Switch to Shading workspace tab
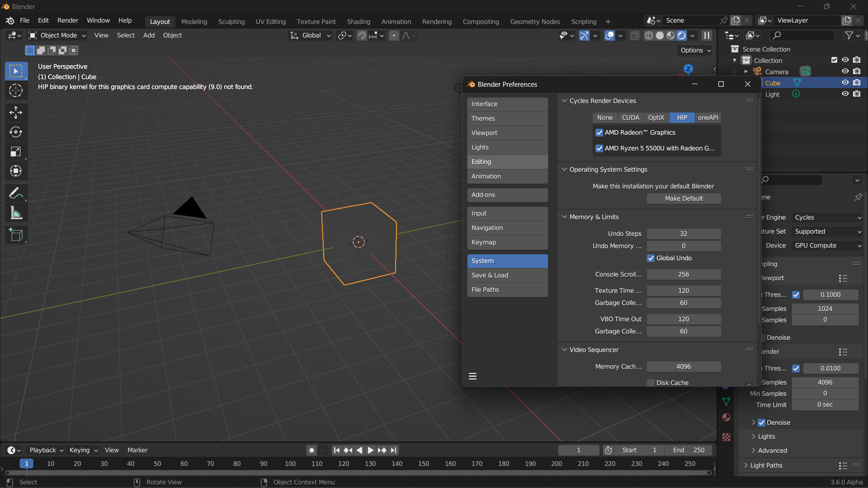Viewport: 868px width, 488px height. click(359, 21)
